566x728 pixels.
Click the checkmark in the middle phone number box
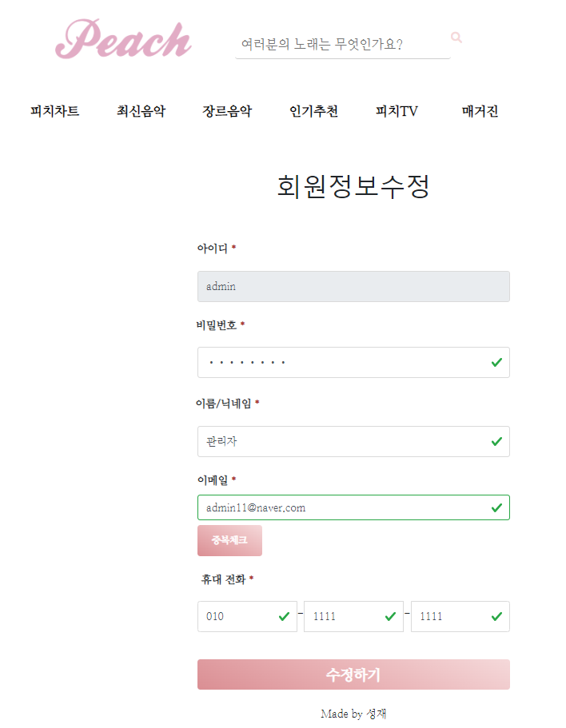[390, 616]
